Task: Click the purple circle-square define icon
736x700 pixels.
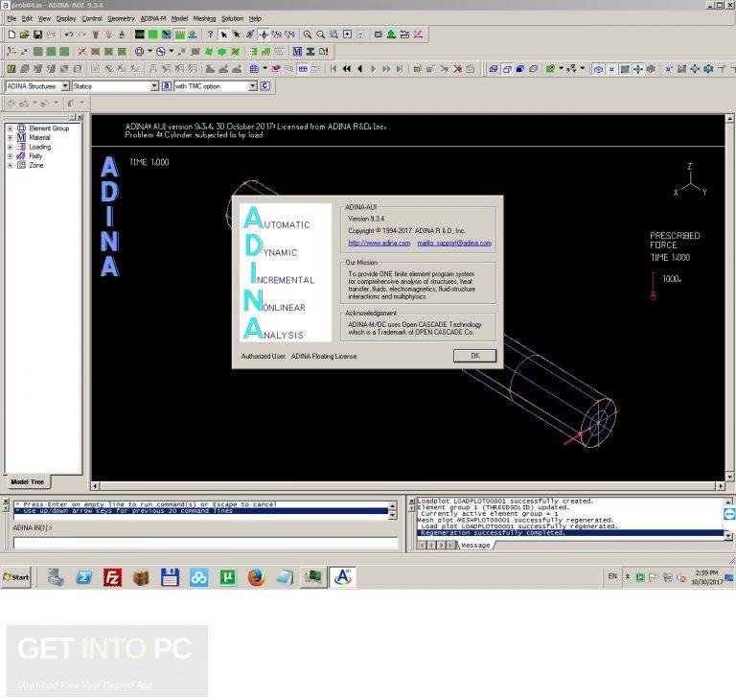Action: click(139, 52)
